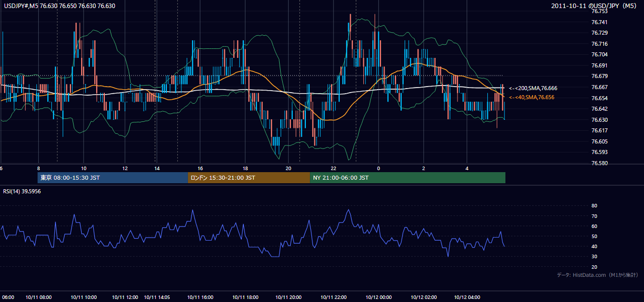Click the '10/11 20:00' bottom time label
The width and height of the screenshot is (644, 302).
[x=288, y=297]
